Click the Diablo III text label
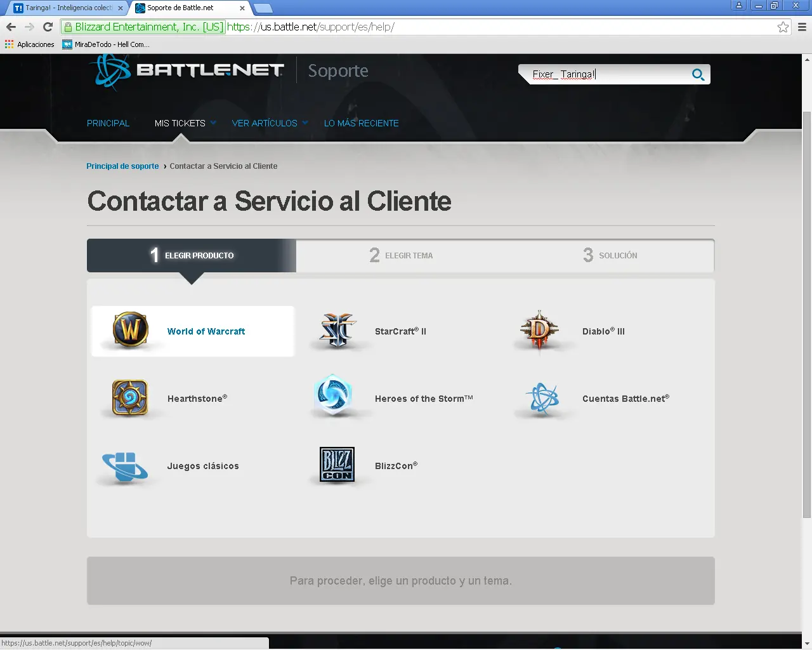 tap(603, 331)
